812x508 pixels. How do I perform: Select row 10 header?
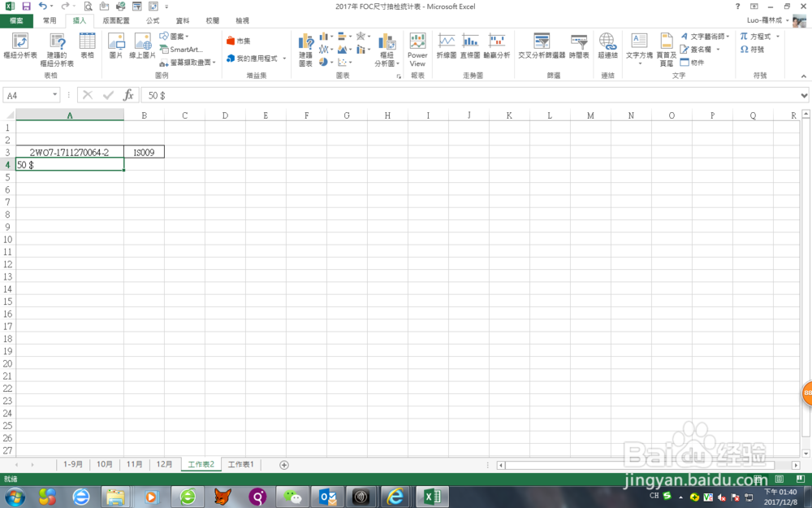pyautogui.click(x=7, y=240)
